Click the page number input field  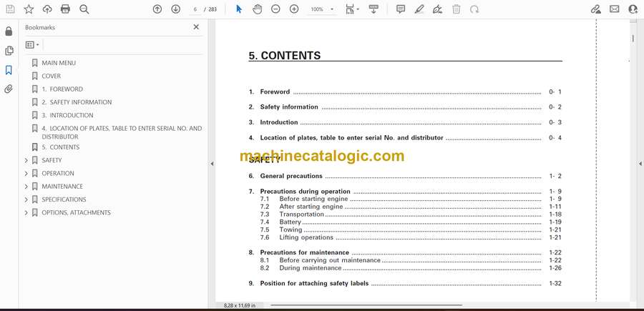tap(195, 9)
